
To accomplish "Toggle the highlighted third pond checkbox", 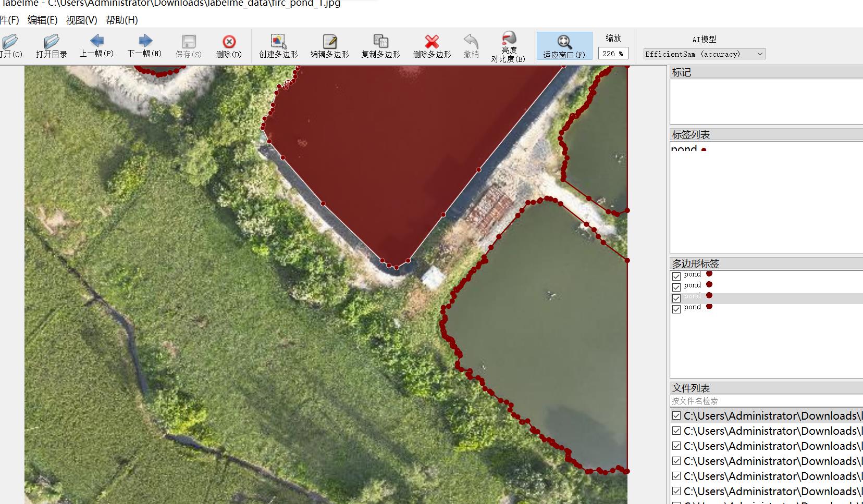I will click(676, 298).
